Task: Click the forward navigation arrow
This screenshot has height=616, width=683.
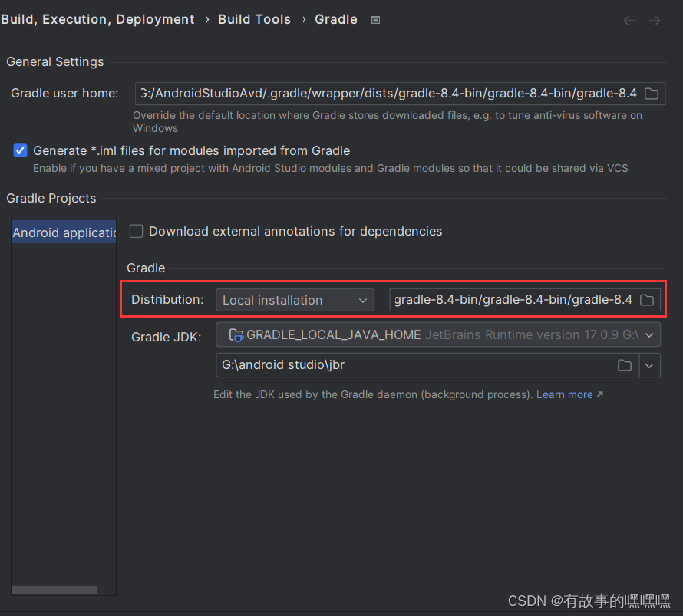Action: pyautogui.click(x=654, y=21)
